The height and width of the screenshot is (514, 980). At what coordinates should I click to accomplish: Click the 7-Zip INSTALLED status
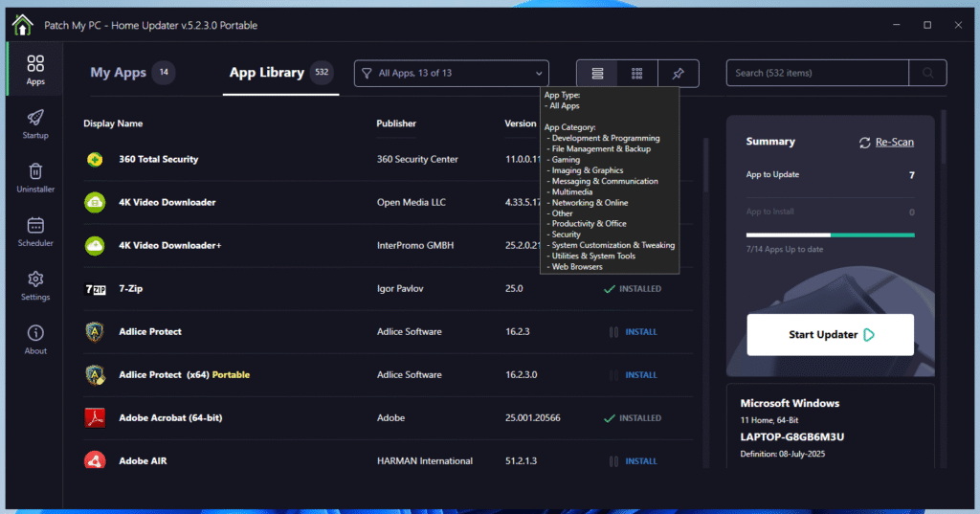633,289
